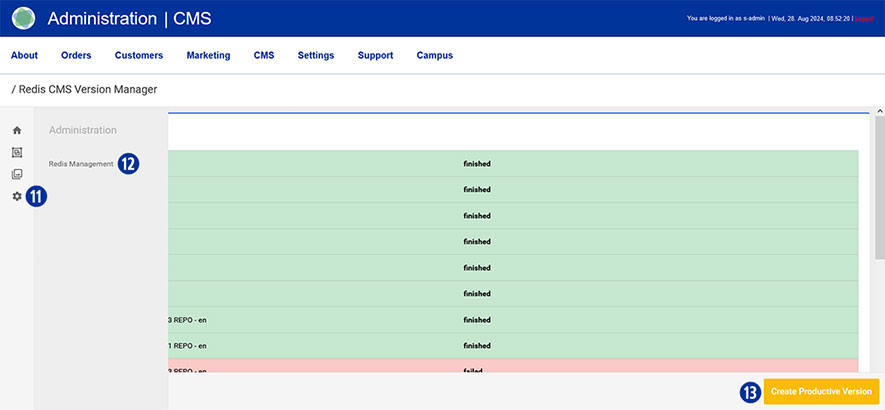Log out via the Logout link

point(864,18)
